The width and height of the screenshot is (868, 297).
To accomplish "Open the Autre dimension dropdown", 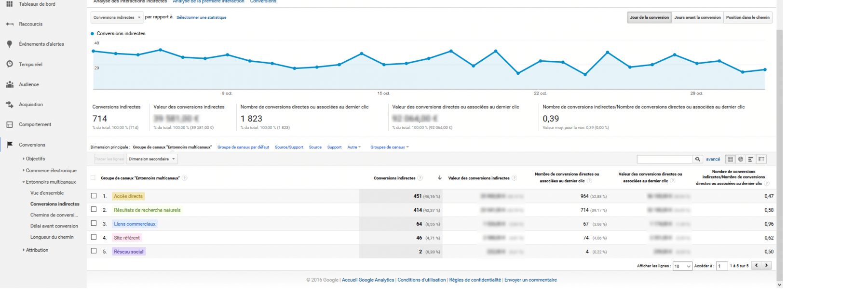I will tap(354, 147).
